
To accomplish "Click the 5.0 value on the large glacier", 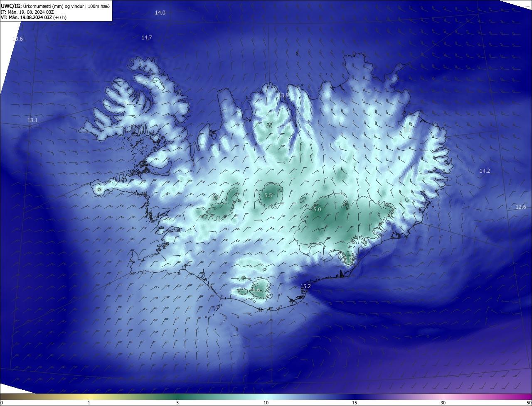I will tap(317, 210).
